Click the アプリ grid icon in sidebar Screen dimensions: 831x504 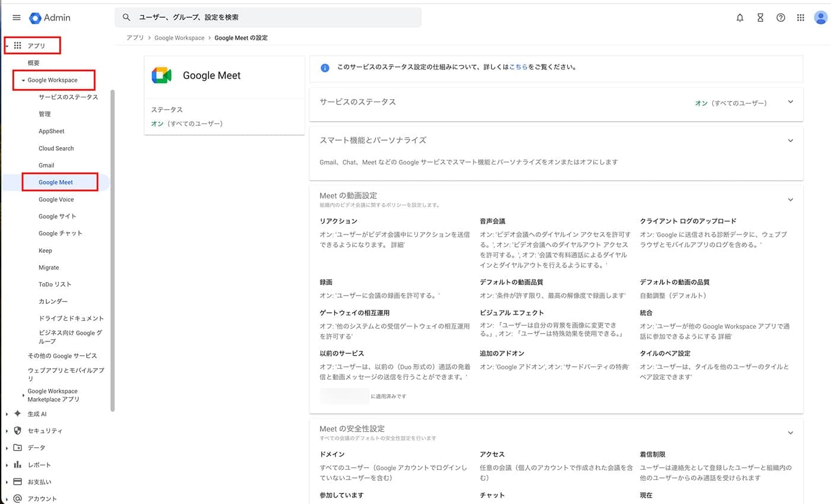coord(18,46)
